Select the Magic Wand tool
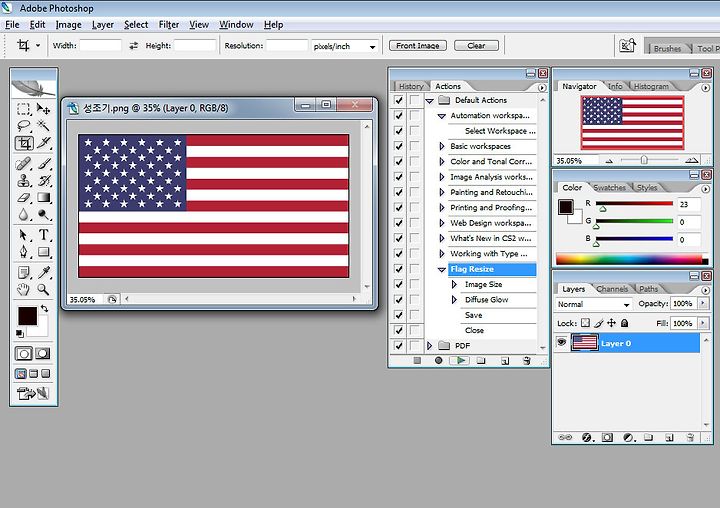Screen dimensions: 720x508 44,125
